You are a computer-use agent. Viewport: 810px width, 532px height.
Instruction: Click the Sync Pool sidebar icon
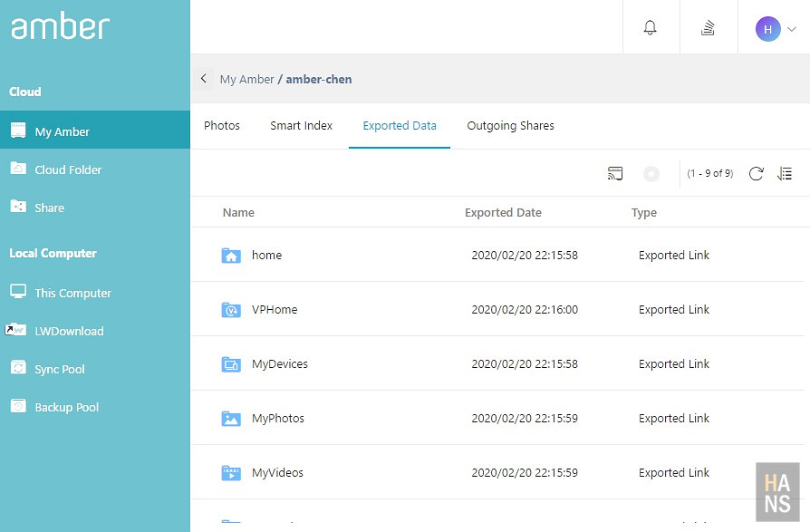(18, 367)
